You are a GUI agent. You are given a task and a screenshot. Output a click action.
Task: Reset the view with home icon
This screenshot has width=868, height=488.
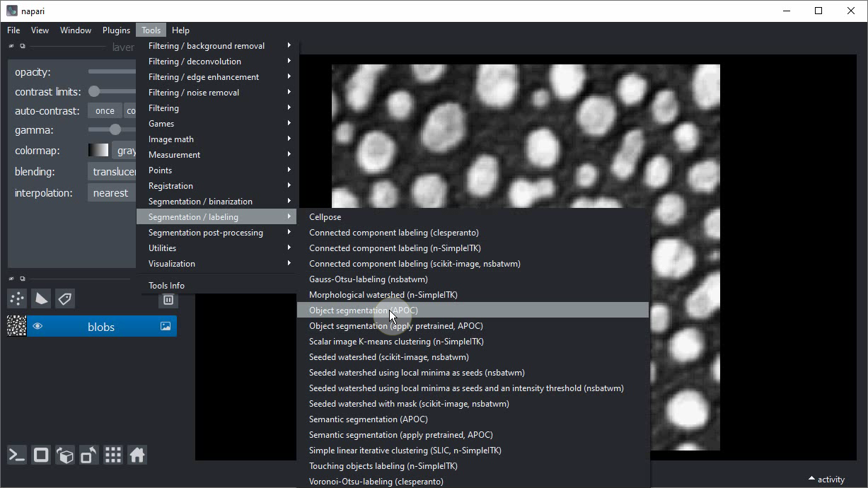137,455
